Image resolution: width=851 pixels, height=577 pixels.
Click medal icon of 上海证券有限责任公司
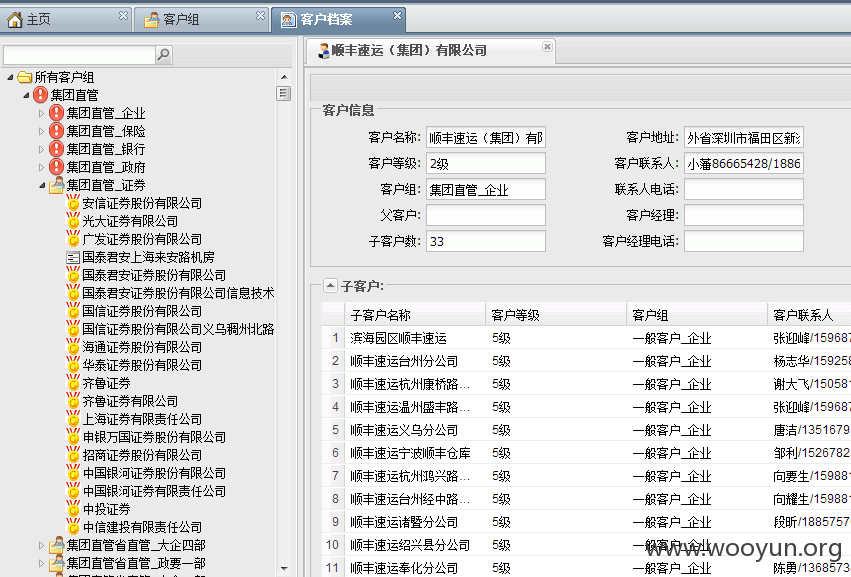(73, 419)
